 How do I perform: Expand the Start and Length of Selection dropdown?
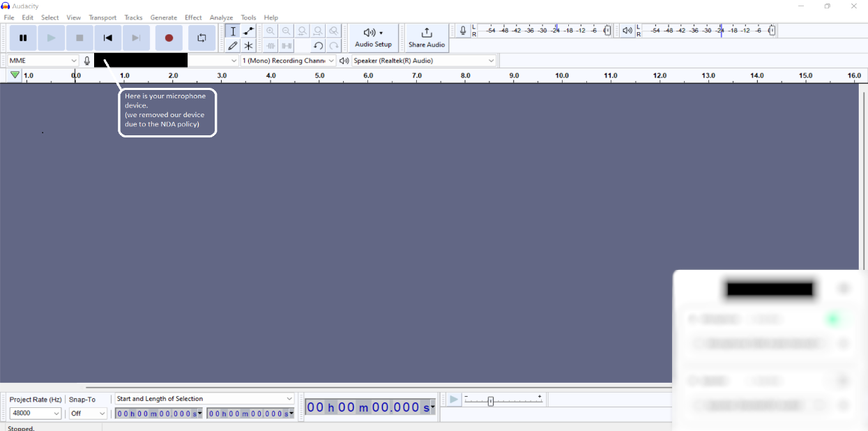[x=205, y=399]
